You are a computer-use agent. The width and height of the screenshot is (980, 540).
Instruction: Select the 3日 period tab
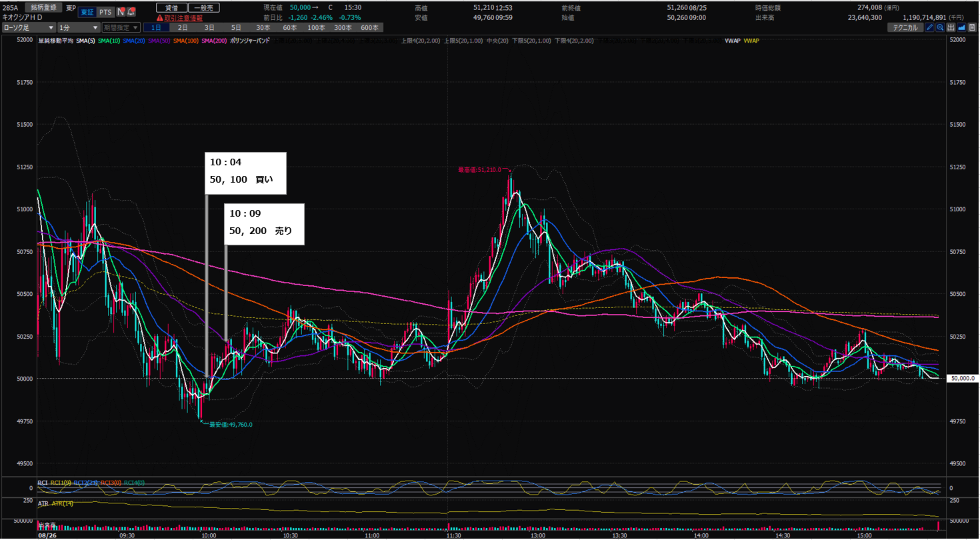point(209,28)
